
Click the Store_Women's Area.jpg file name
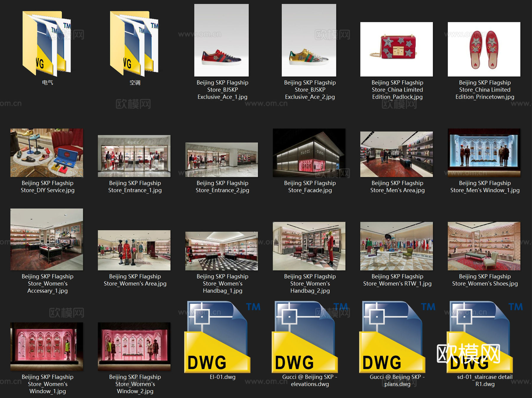click(x=135, y=280)
